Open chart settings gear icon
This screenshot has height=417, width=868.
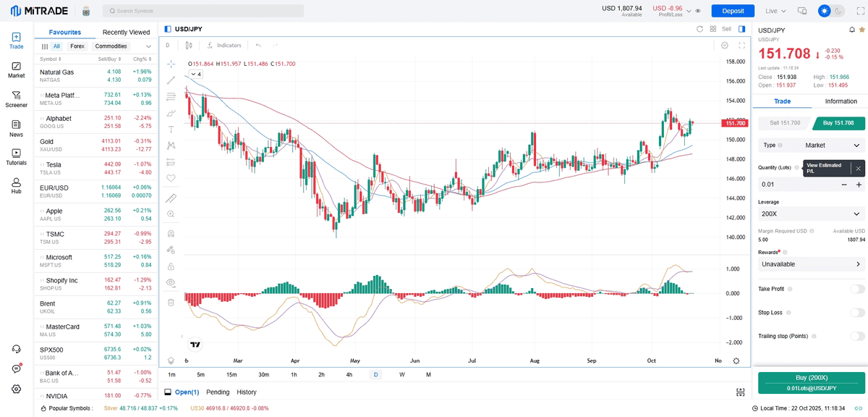(725, 46)
